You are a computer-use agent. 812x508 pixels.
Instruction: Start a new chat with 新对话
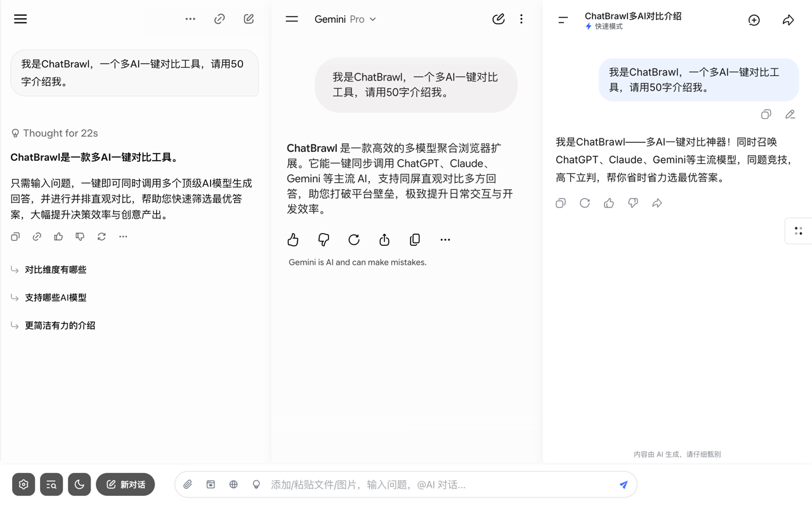coord(126,485)
